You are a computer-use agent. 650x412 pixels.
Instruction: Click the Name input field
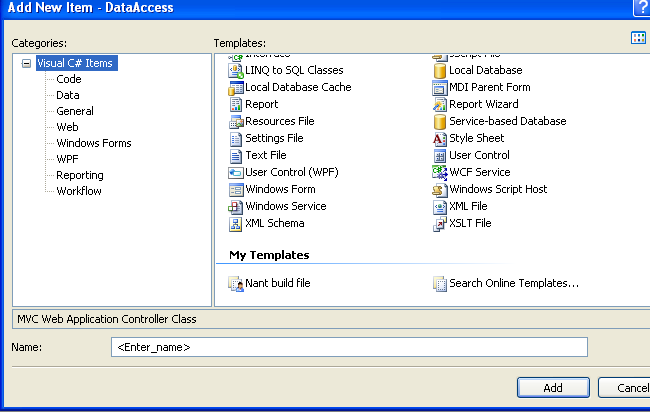point(349,347)
